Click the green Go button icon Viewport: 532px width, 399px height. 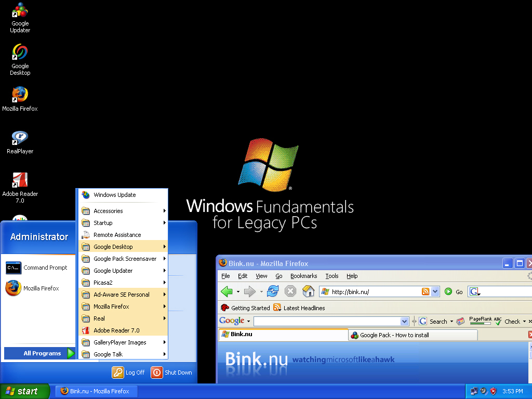(448, 291)
